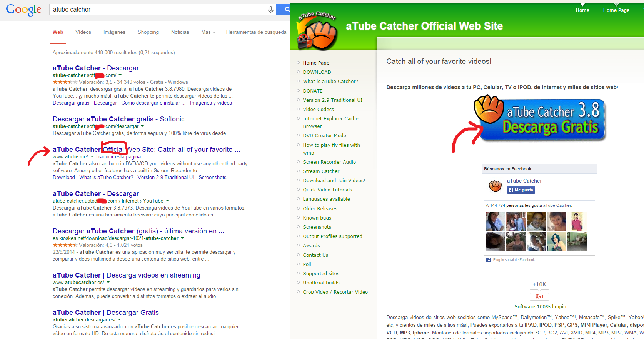Click aTube Catcher Facebook page hand icon
Screen dimensions: 644x341
pos(495,186)
